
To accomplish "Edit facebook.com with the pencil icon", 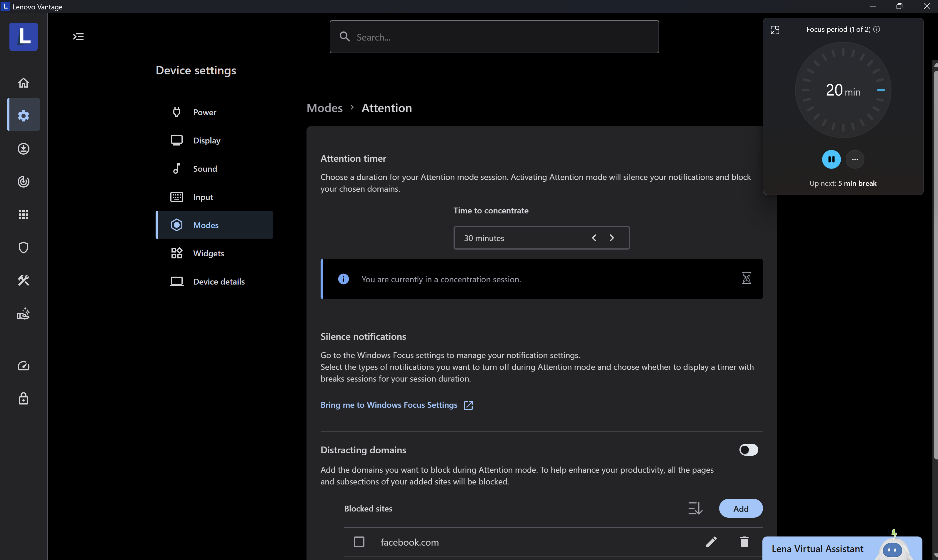I will point(711,542).
